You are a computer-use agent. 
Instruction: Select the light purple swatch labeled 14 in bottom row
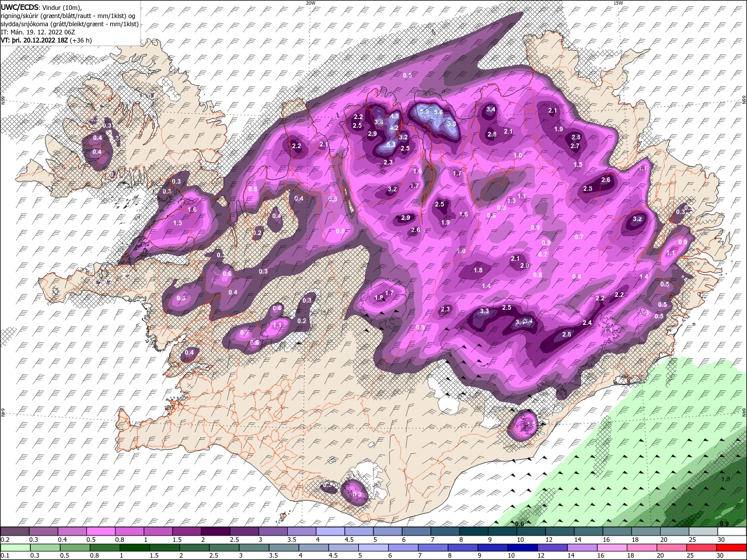(582, 547)
